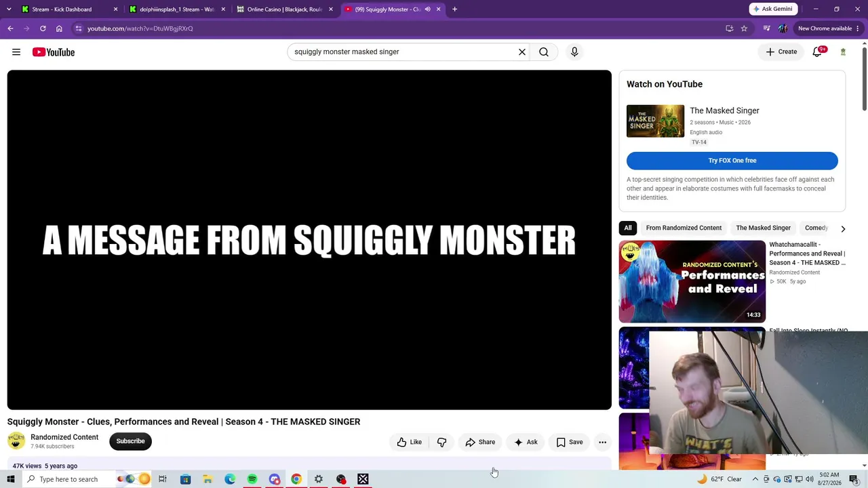This screenshot has width=868, height=488.
Task: Click the Chrome address bar URL
Action: pyautogui.click(x=140, y=28)
